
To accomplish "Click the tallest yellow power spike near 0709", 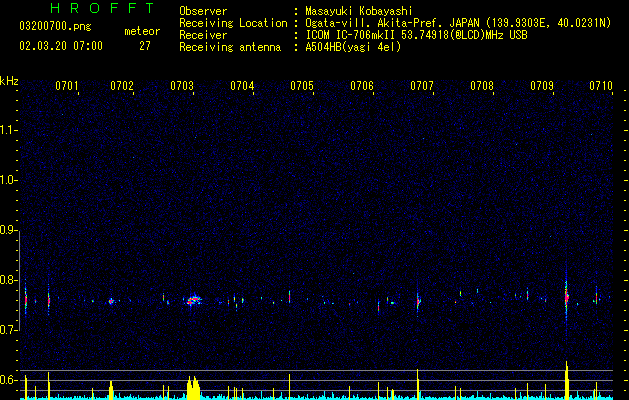I will (x=567, y=380).
